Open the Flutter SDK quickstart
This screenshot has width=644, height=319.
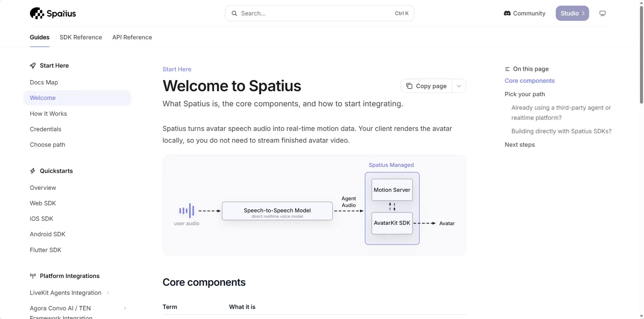45,250
